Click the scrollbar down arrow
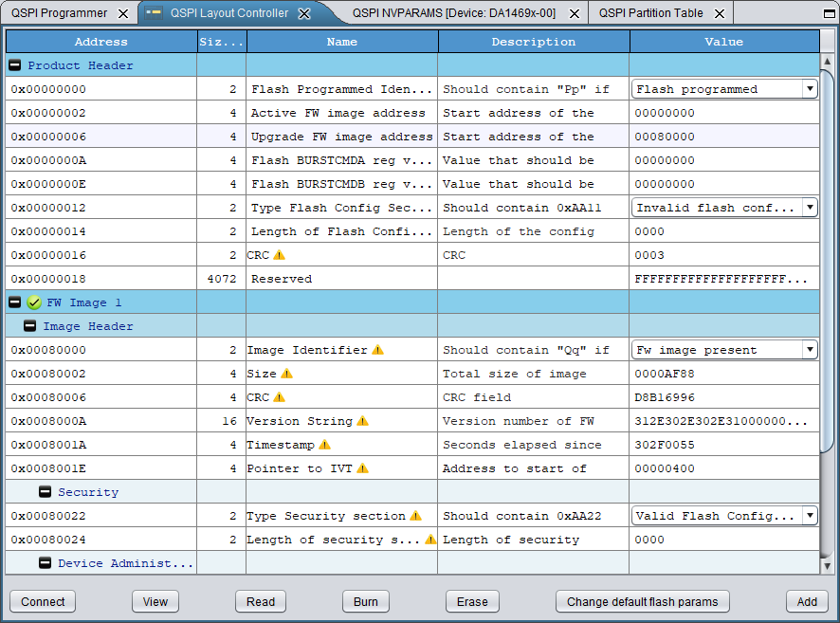Viewport: 840px width, 623px height. (827, 566)
